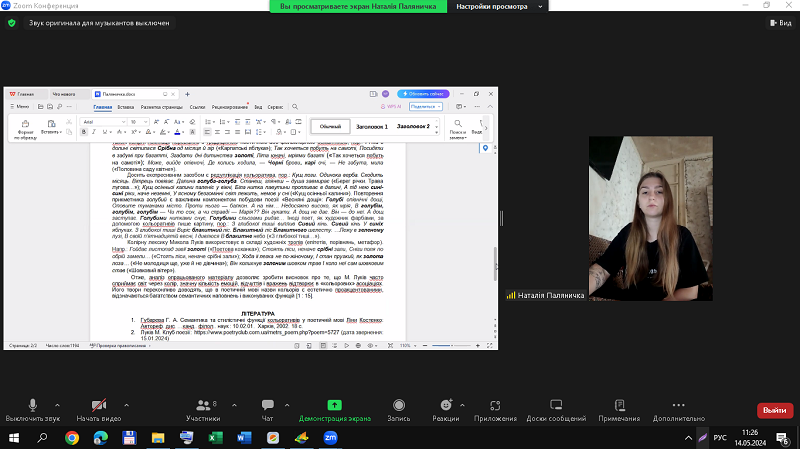Open the Ссылки ribbon tab
The height and width of the screenshot is (449, 800).
click(197, 106)
